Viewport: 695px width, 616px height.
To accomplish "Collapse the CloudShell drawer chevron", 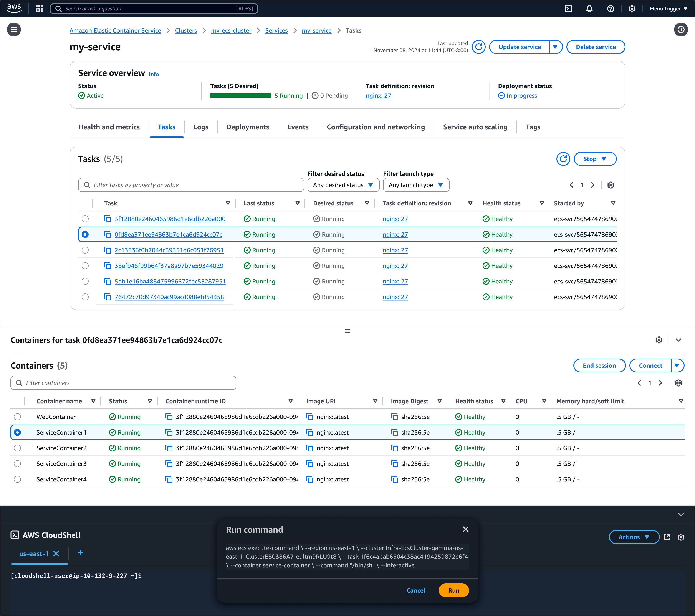I will (681, 514).
